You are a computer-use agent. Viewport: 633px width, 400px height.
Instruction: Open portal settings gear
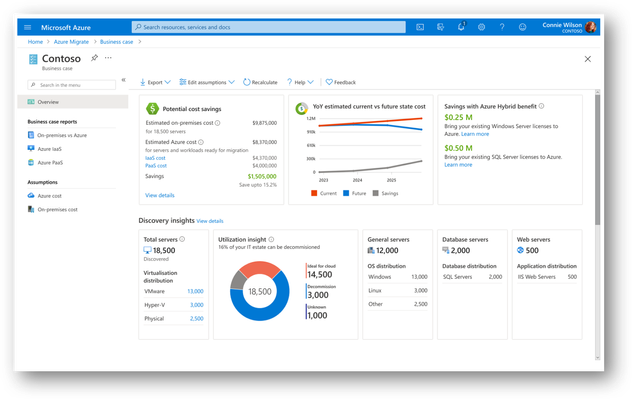(481, 27)
